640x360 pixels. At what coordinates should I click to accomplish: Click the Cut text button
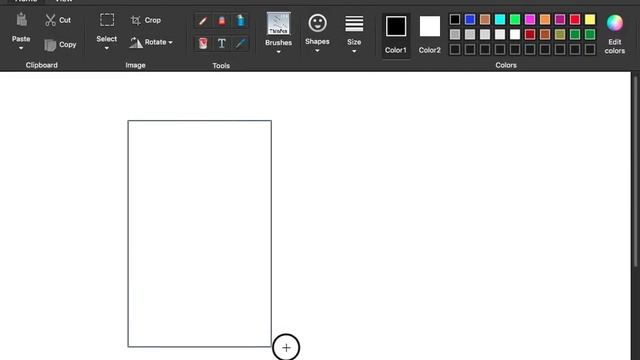(x=65, y=20)
